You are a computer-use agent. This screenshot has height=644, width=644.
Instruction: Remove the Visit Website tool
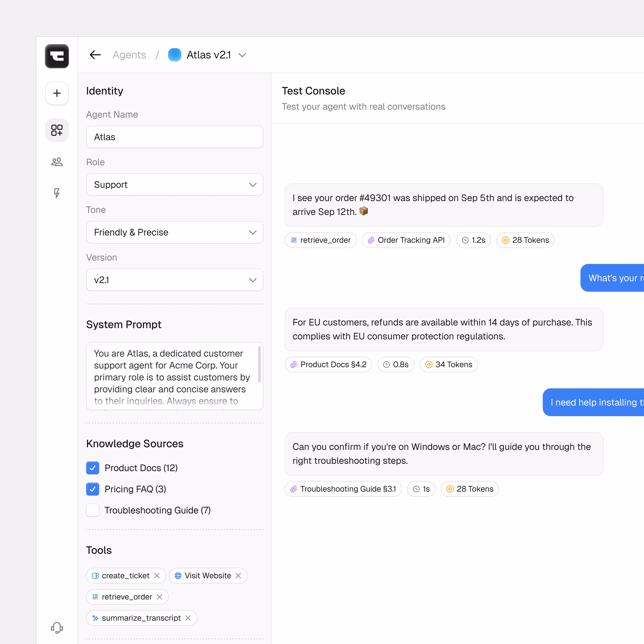point(238,576)
